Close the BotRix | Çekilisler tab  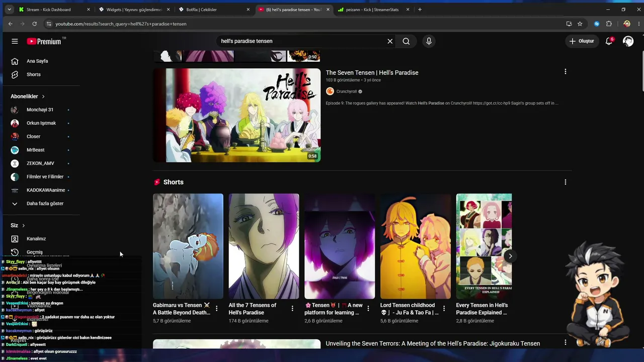click(x=248, y=10)
